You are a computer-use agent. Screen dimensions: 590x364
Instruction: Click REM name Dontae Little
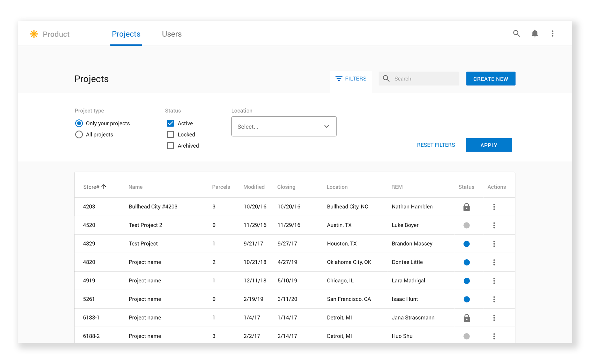click(x=407, y=262)
